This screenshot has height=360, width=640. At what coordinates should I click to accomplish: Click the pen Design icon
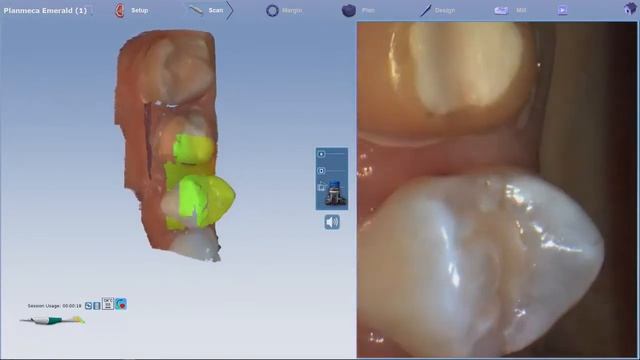(425, 11)
